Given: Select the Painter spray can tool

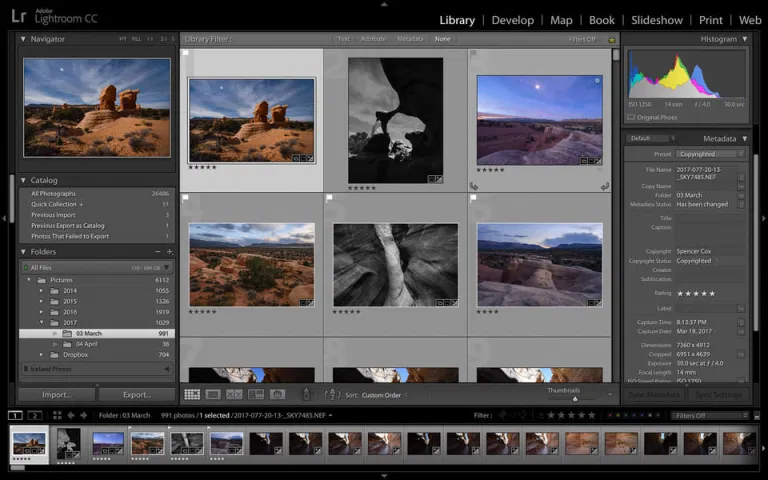Looking at the screenshot, I should coord(306,394).
